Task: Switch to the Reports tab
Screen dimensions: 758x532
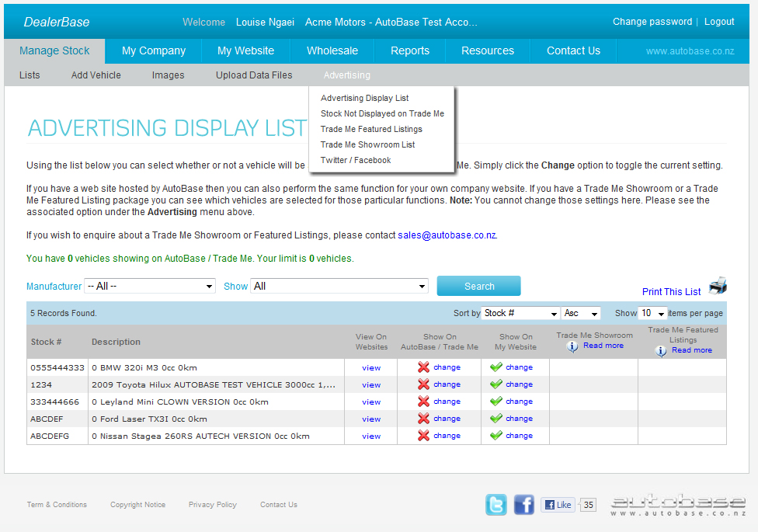Action: [x=409, y=50]
